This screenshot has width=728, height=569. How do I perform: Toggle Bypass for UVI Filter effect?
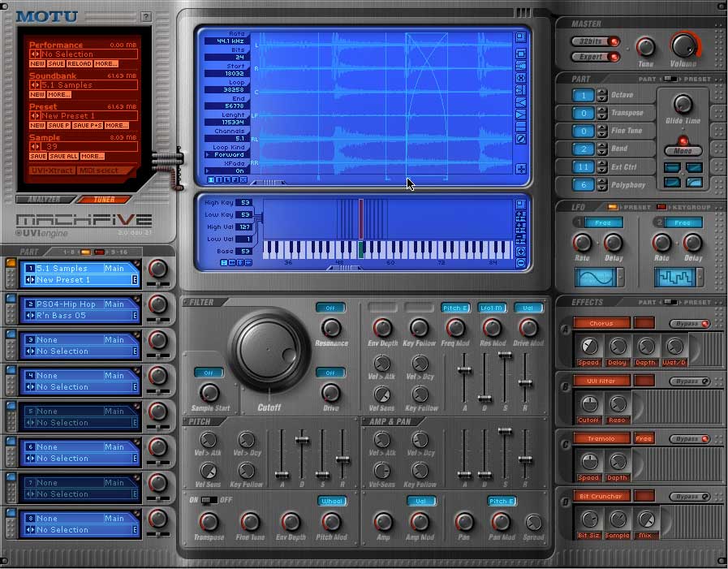point(690,381)
